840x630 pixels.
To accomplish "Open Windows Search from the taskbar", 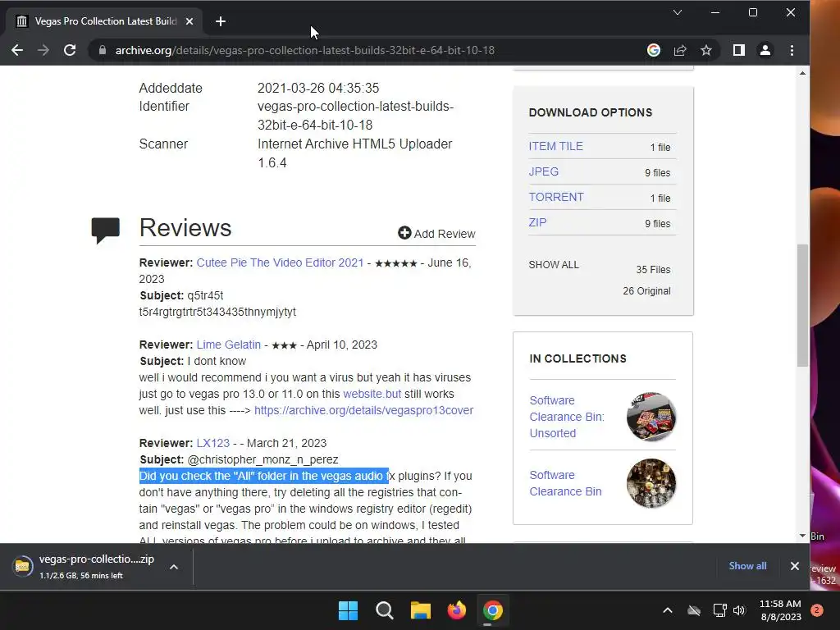I will pyautogui.click(x=384, y=610).
